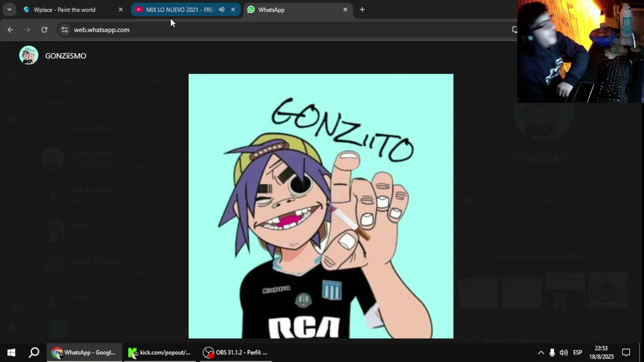Click the microphone tray icon
The height and width of the screenshot is (362, 644).
(552, 352)
